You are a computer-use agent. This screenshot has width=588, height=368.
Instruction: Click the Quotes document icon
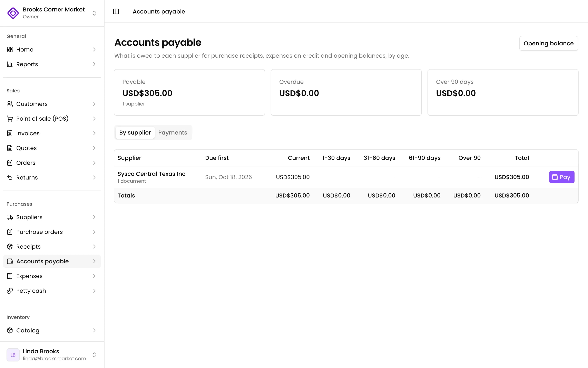click(10, 148)
